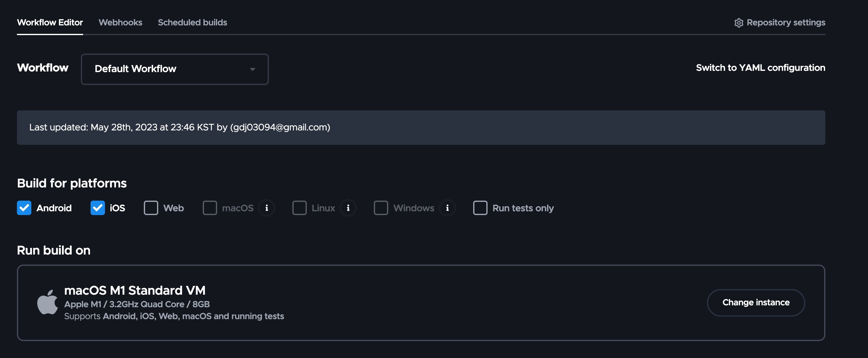The width and height of the screenshot is (868, 358).
Task: Click the Windows info icon
Action: tap(447, 208)
